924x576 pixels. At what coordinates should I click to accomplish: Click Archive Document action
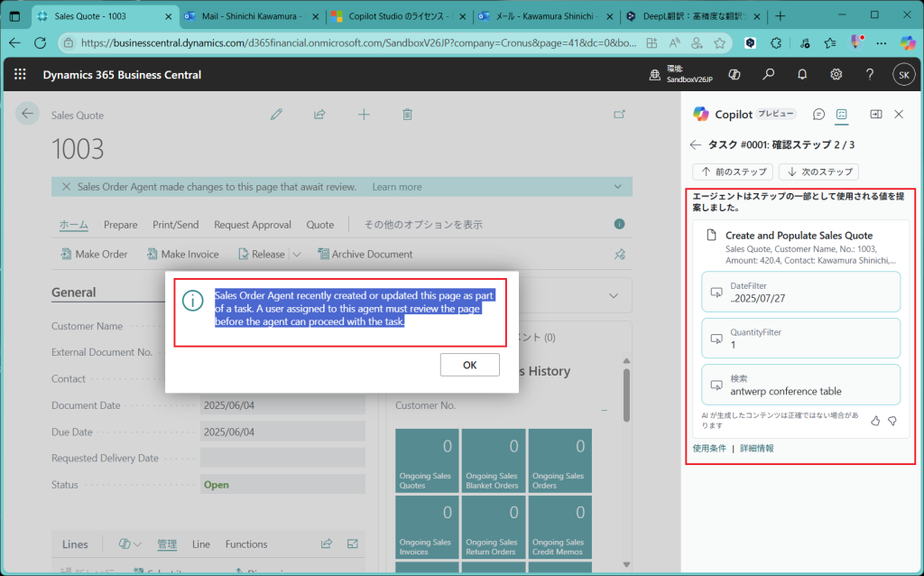click(x=365, y=254)
